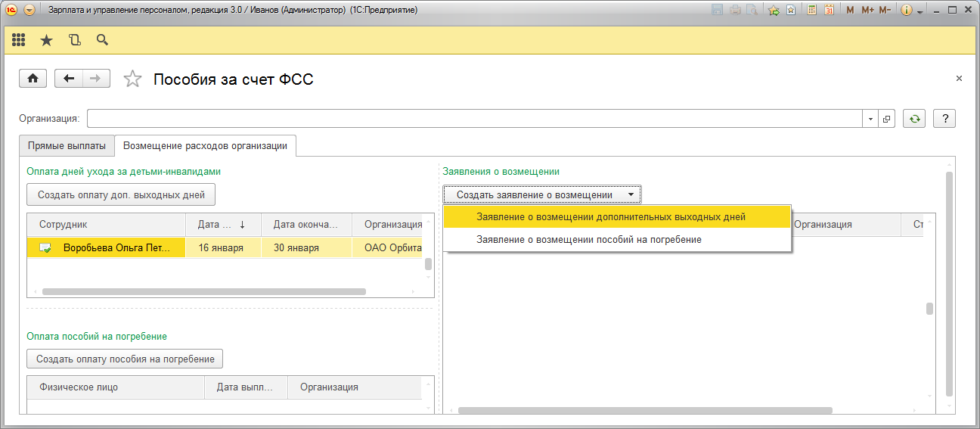Open the calculator in the title bar
The image size is (980, 429).
click(x=811, y=11)
